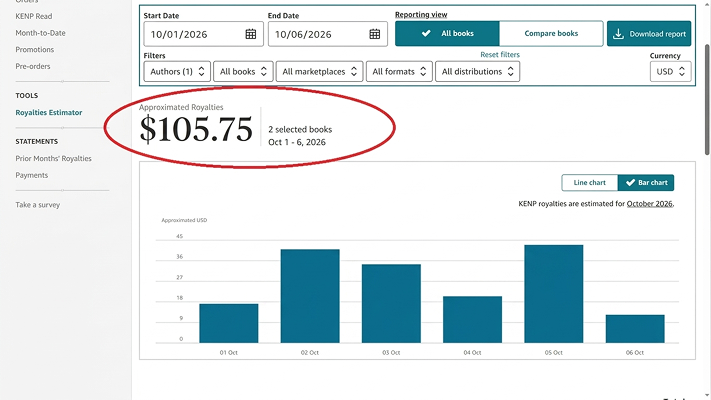The image size is (711, 400).
Task: Open the All distributions dropdown
Action: coord(477,71)
